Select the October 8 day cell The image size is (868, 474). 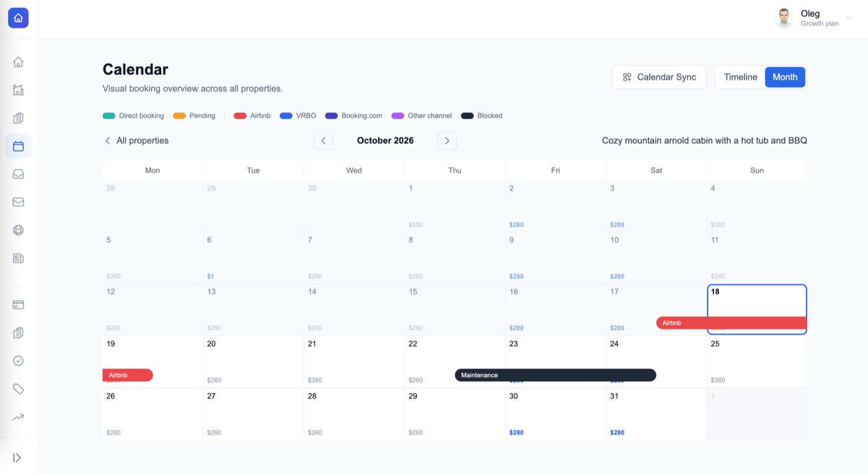click(x=455, y=258)
